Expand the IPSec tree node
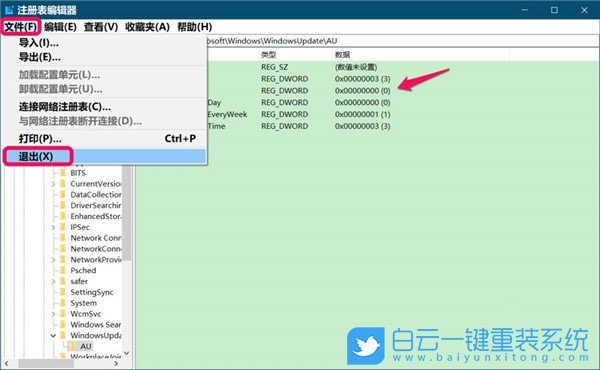Image resolution: width=600 pixels, height=370 pixels. pos(53,227)
